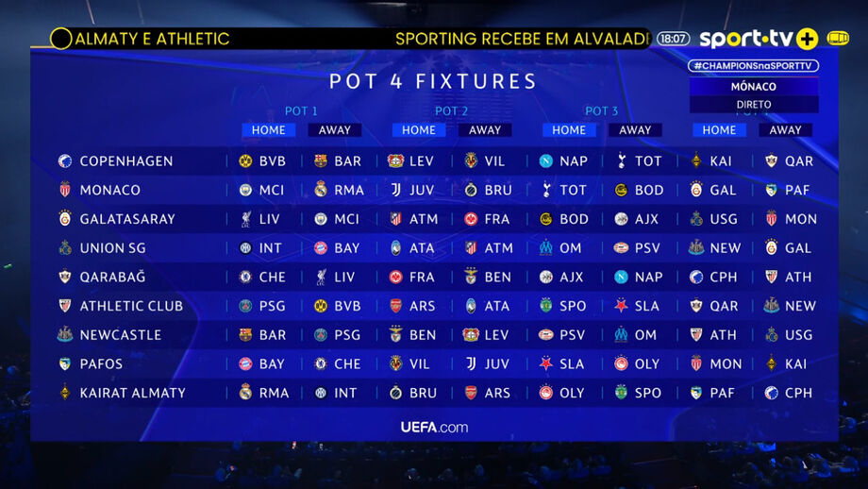This screenshot has height=489, width=868.
Task: Click the yellow circle icon in the ticker bar
Action: [x=61, y=39]
